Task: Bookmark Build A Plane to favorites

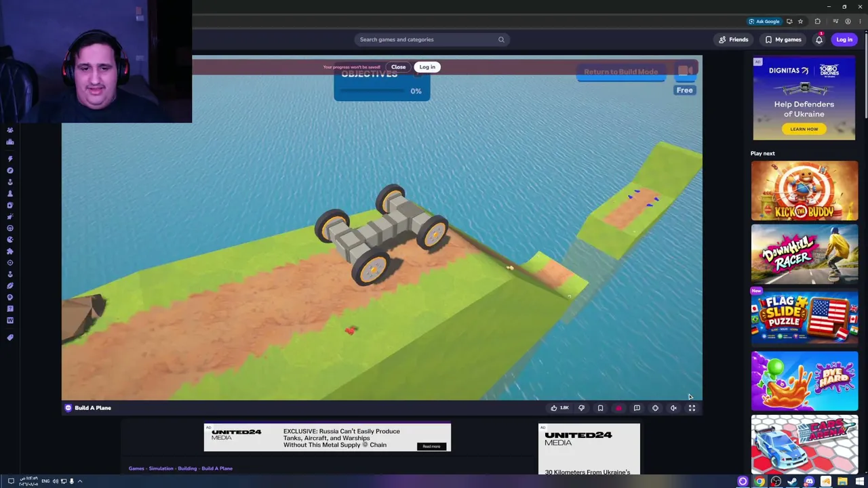Action: point(600,408)
